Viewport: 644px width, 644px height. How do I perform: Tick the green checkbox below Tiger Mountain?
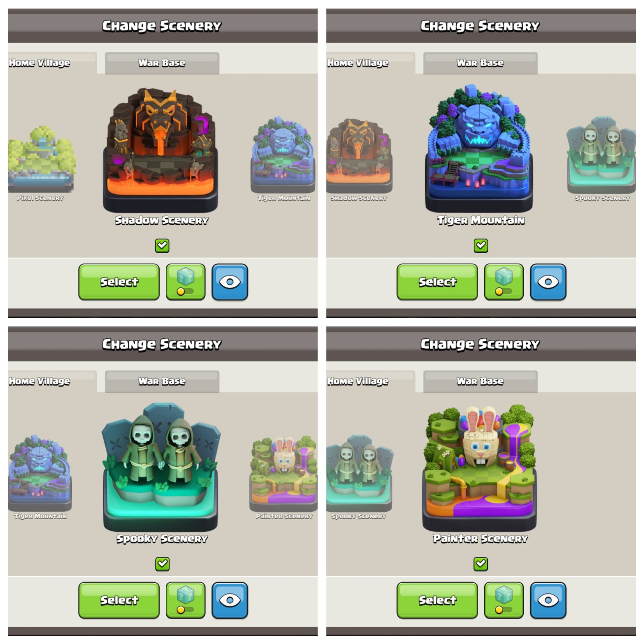[481, 246]
